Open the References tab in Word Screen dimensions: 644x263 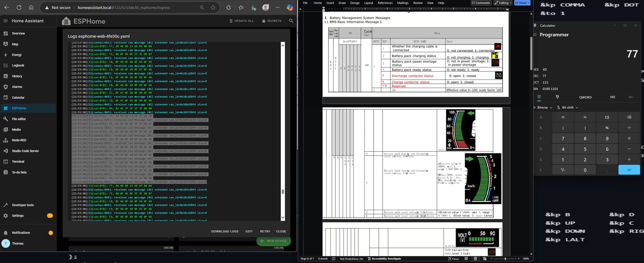click(x=385, y=3)
